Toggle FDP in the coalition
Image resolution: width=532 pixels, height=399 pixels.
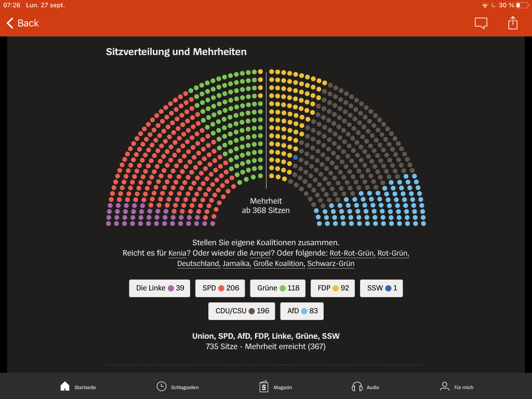click(332, 288)
